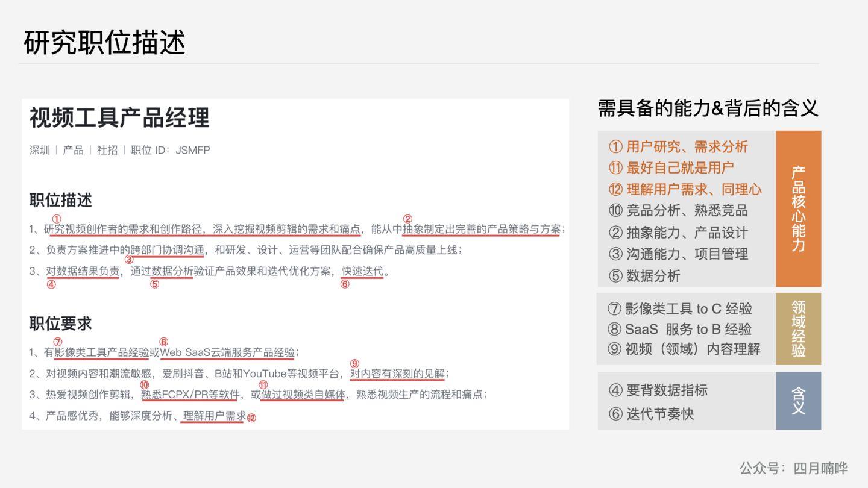868x488 pixels.
Task: Click the circled ③ marker above 跨部门协调沟通
Action: click(130, 258)
